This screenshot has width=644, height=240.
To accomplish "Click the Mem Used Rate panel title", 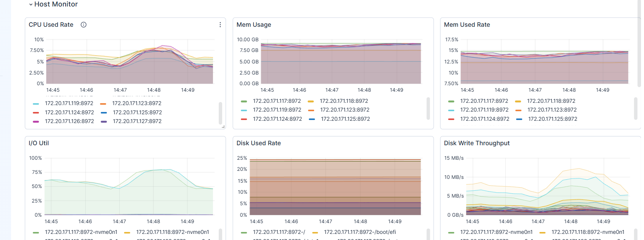I will 467,25.
